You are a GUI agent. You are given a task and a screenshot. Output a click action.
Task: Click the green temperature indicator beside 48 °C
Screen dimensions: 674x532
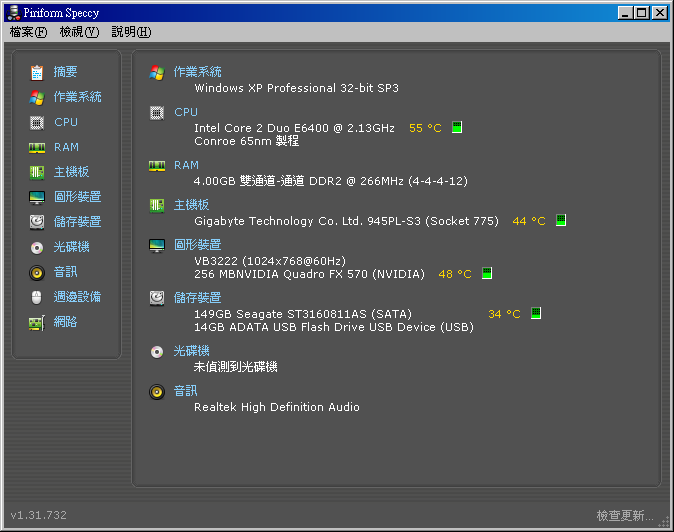pos(487,273)
